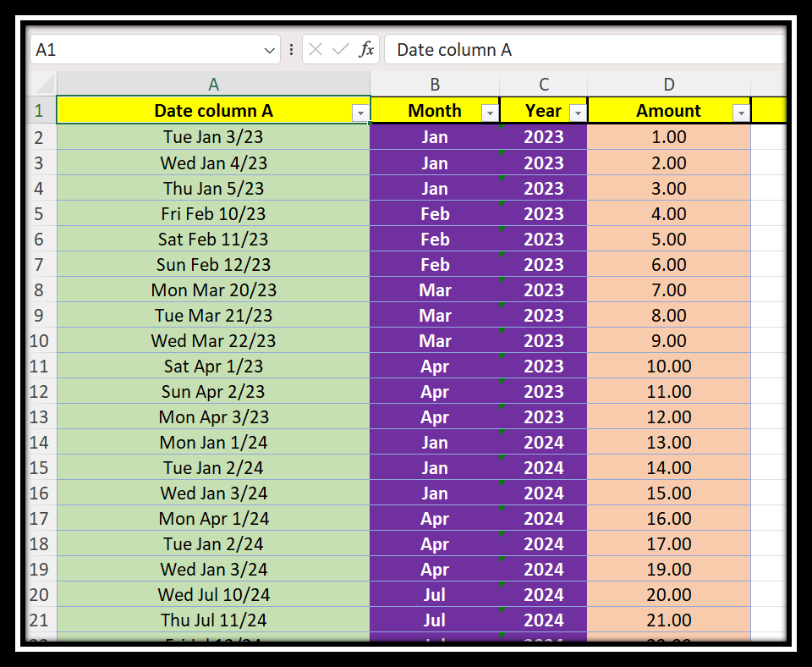Select column B header

tap(435, 84)
